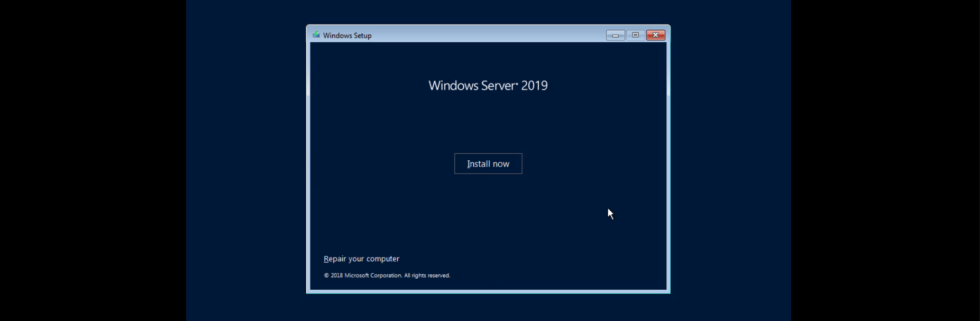Screen dimensions: 980x321
Task: Open the Repair your computer link
Action: pyautogui.click(x=361, y=259)
